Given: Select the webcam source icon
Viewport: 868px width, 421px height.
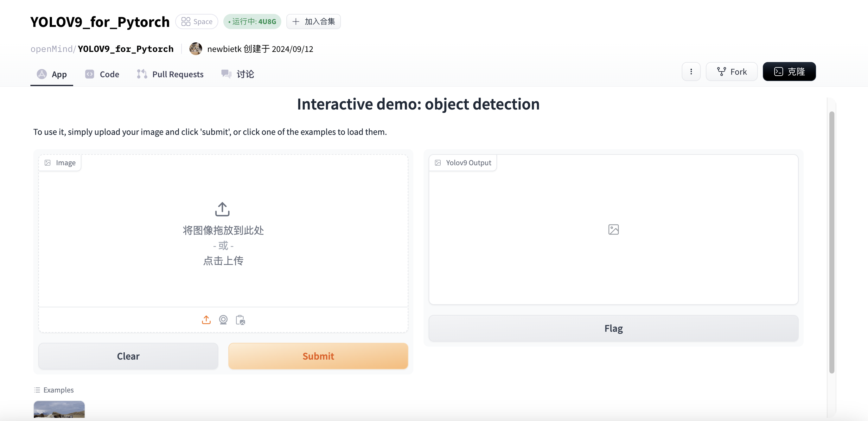Looking at the screenshot, I should (223, 320).
